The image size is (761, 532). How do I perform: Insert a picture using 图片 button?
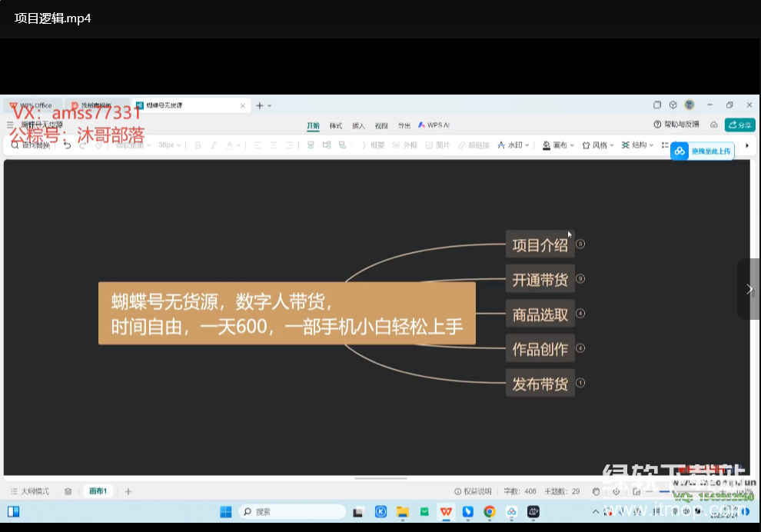[438, 145]
